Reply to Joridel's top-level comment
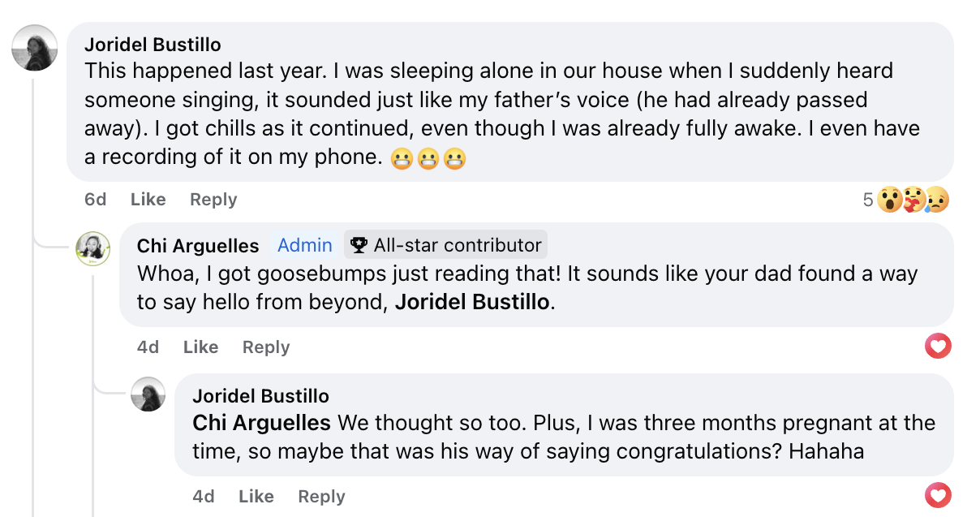The height and width of the screenshot is (517, 980). pyautogui.click(x=213, y=200)
